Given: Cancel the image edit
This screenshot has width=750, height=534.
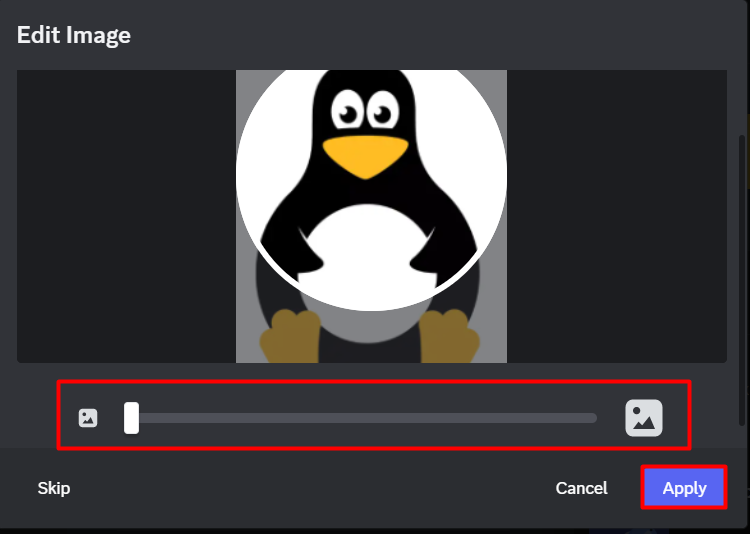Looking at the screenshot, I should coord(581,488).
